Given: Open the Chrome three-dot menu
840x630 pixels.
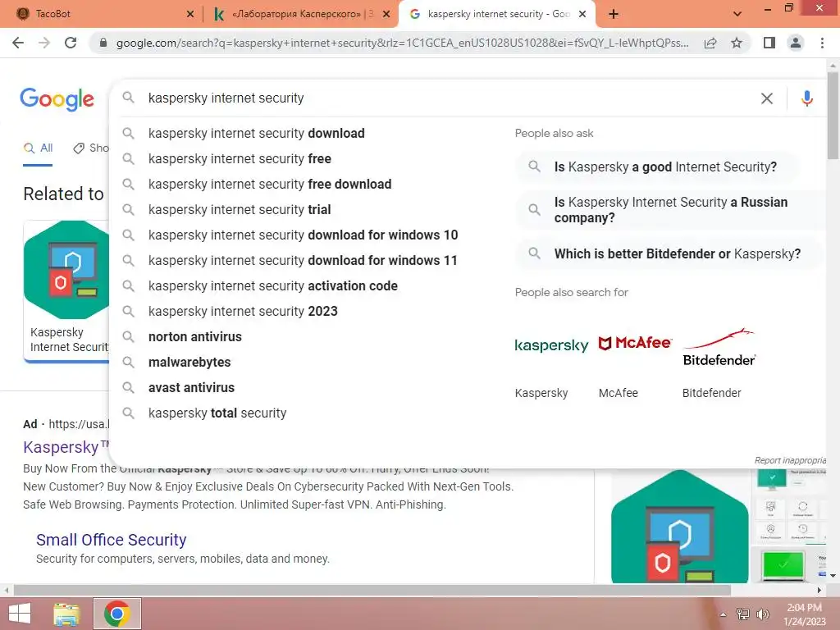Looking at the screenshot, I should click(x=822, y=43).
